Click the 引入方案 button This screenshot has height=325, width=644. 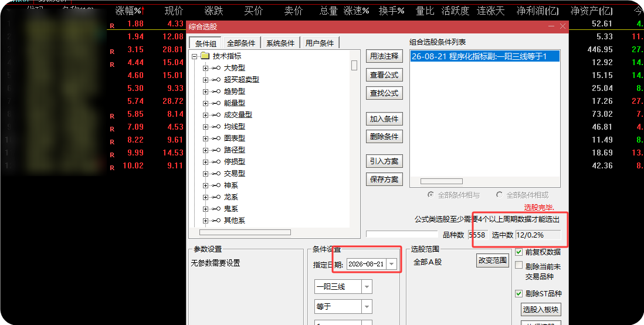point(384,161)
